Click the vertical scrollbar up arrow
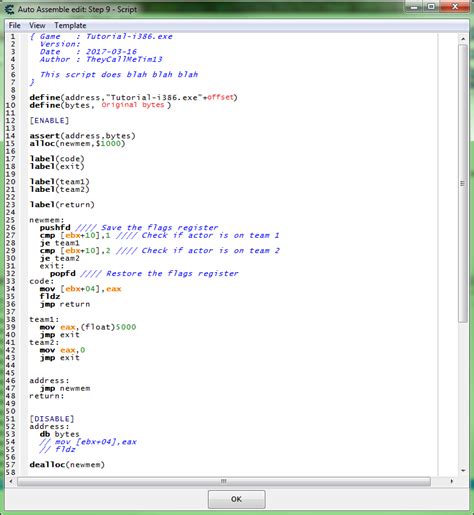The image size is (474, 515). click(463, 39)
